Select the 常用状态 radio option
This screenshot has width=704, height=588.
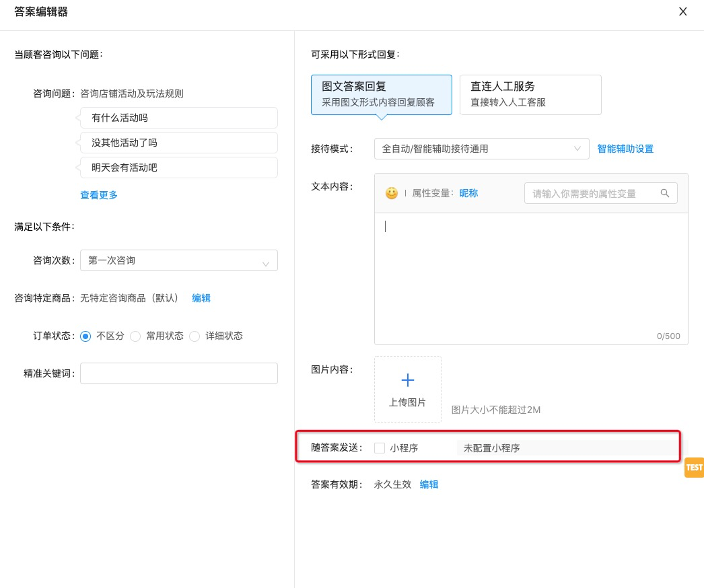tap(135, 336)
